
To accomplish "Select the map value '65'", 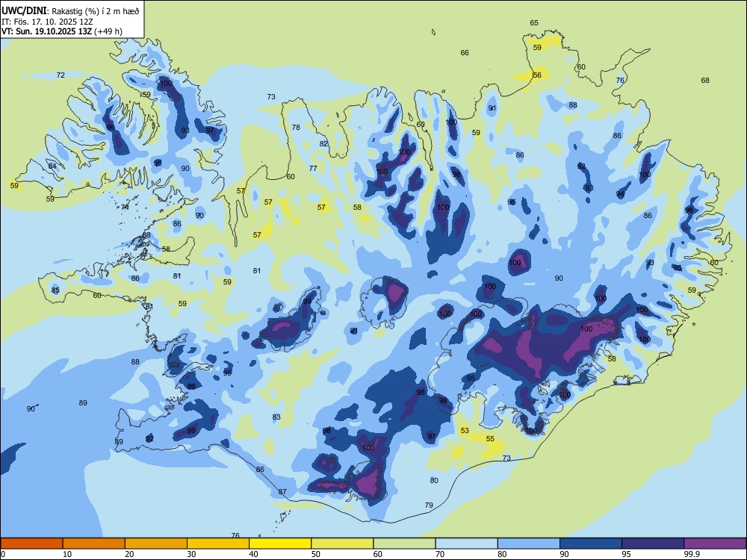I will click(x=534, y=23).
